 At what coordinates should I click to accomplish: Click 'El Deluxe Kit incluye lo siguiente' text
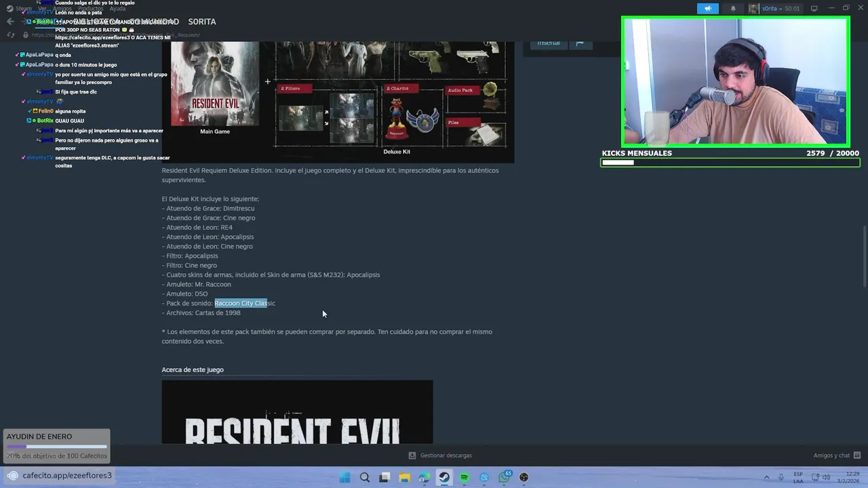[x=210, y=199]
